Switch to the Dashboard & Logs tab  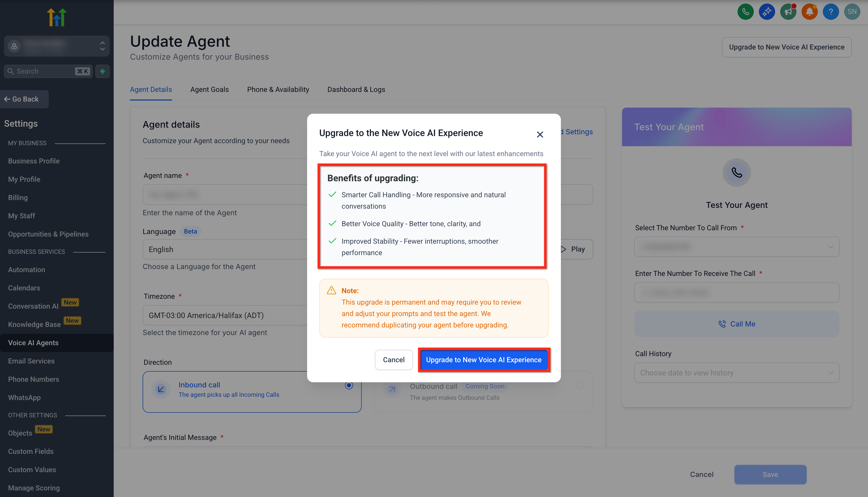(x=356, y=89)
